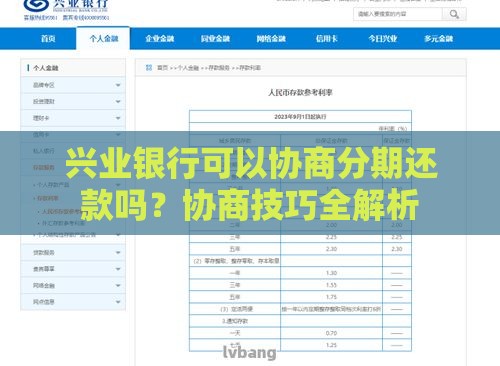The image size is (500, 366).
Task: Open 贷款服务 in the sidebar
Action: [x=44, y=253]
